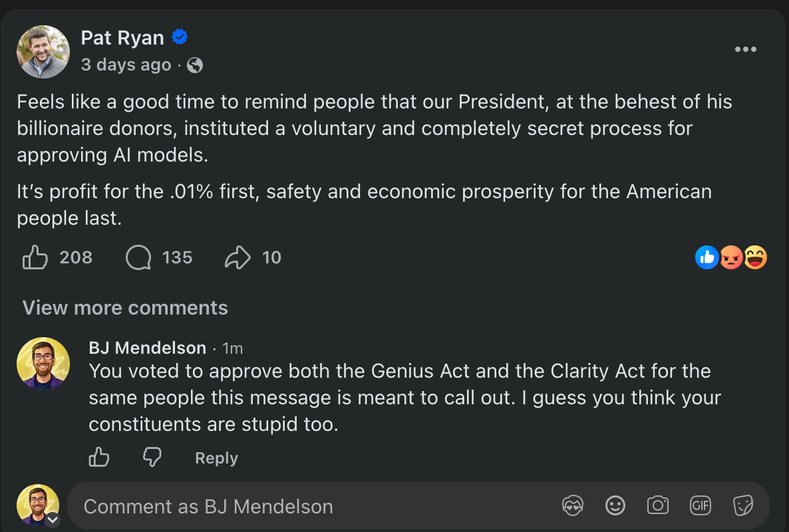Insert an avatar sticker in the comment
The height and width of the screenshot is (532, 789).
(573, 505)
